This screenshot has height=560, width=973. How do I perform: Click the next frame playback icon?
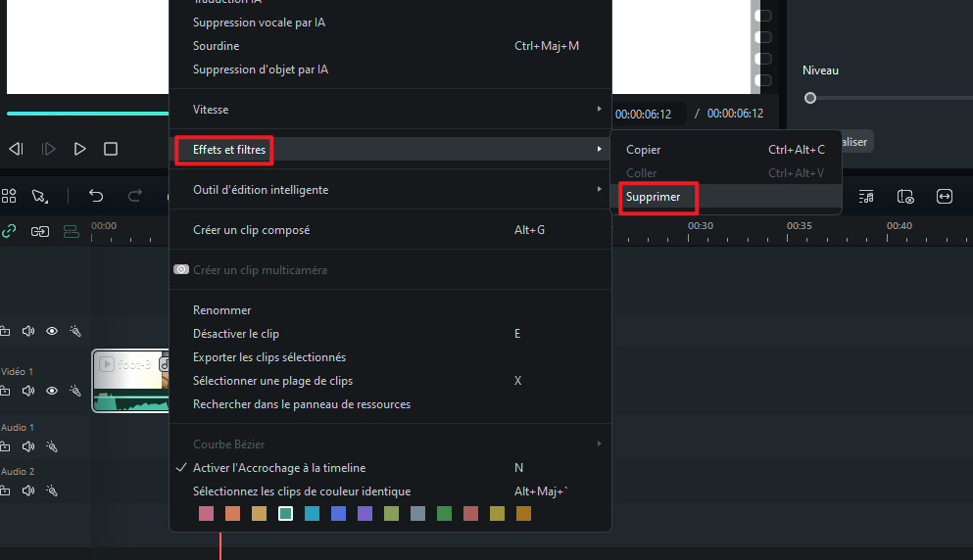coord(48,149)
